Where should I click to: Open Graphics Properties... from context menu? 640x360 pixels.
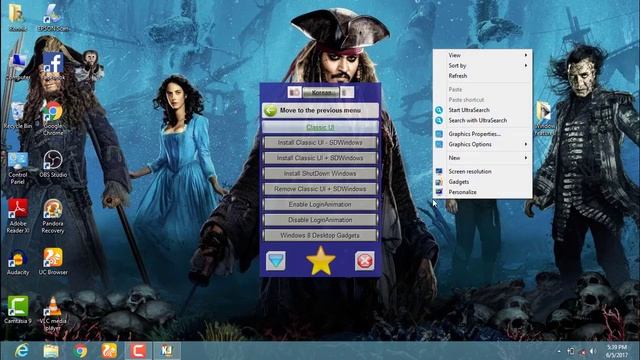[482, 134]
